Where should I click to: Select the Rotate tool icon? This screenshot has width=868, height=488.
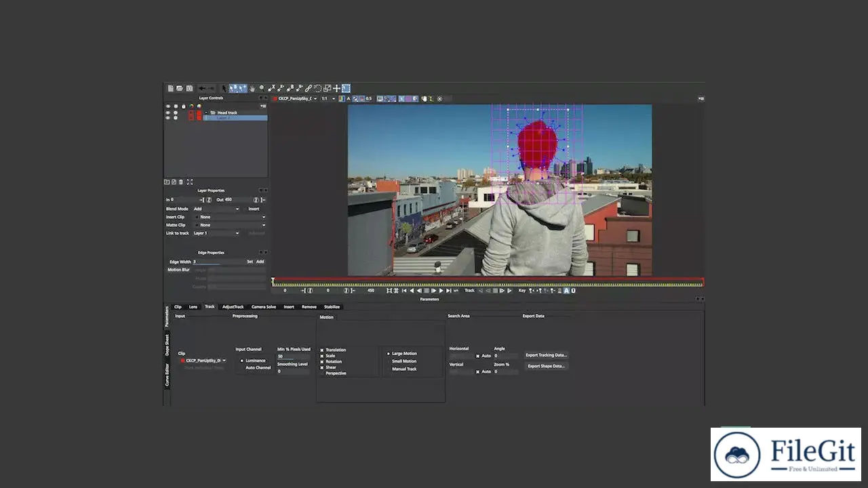pos(317,88)
